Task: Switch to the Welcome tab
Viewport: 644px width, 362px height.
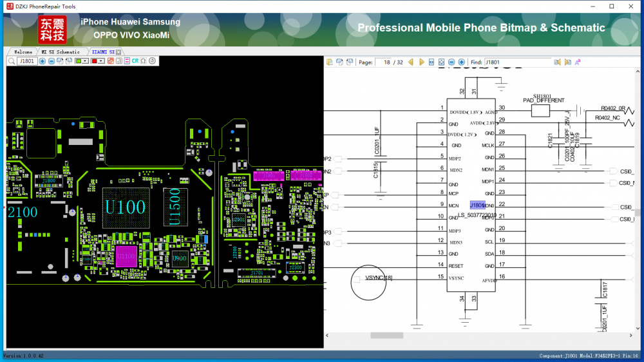Action: (23, 52)
